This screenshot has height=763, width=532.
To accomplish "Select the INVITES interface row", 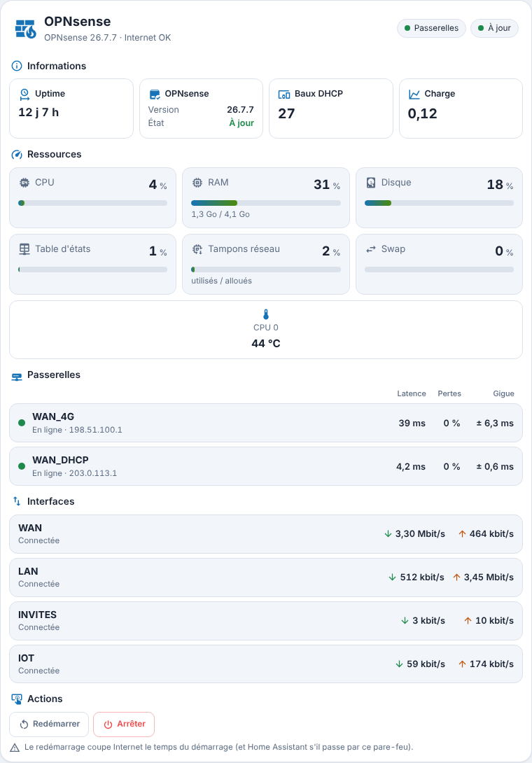I will coord(266,621).
